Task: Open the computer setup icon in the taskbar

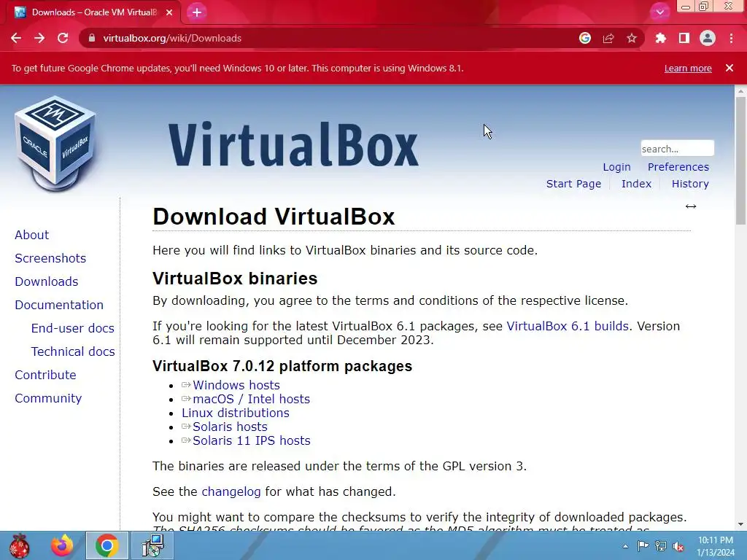Action: coord(153,545)
